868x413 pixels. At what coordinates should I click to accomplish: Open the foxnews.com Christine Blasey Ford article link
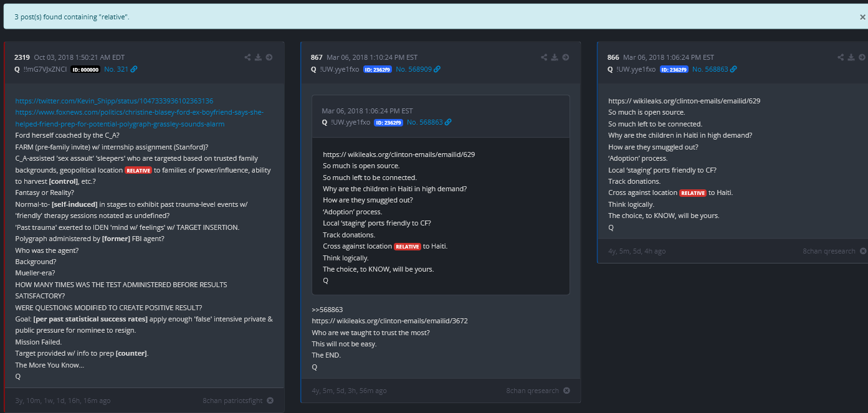[x=140, y=118]
